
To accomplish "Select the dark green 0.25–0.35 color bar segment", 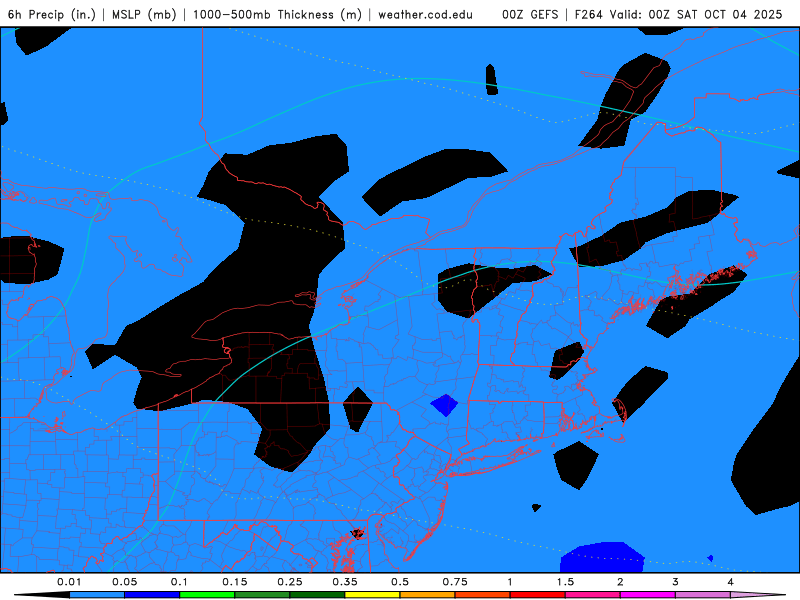I will click(317, 595).
